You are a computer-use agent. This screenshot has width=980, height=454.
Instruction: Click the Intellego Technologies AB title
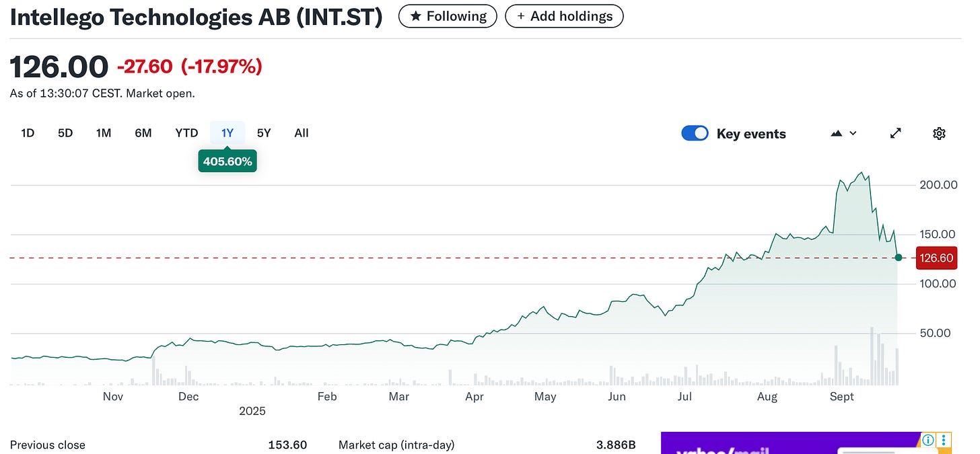point(197,17)
